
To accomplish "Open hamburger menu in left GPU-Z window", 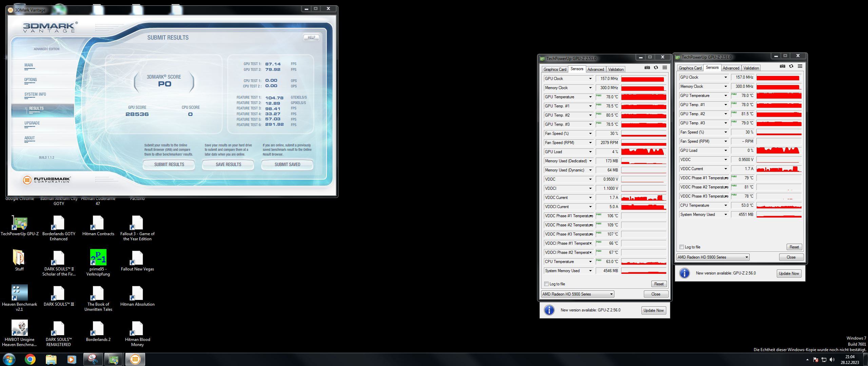I will pos(665,68).
